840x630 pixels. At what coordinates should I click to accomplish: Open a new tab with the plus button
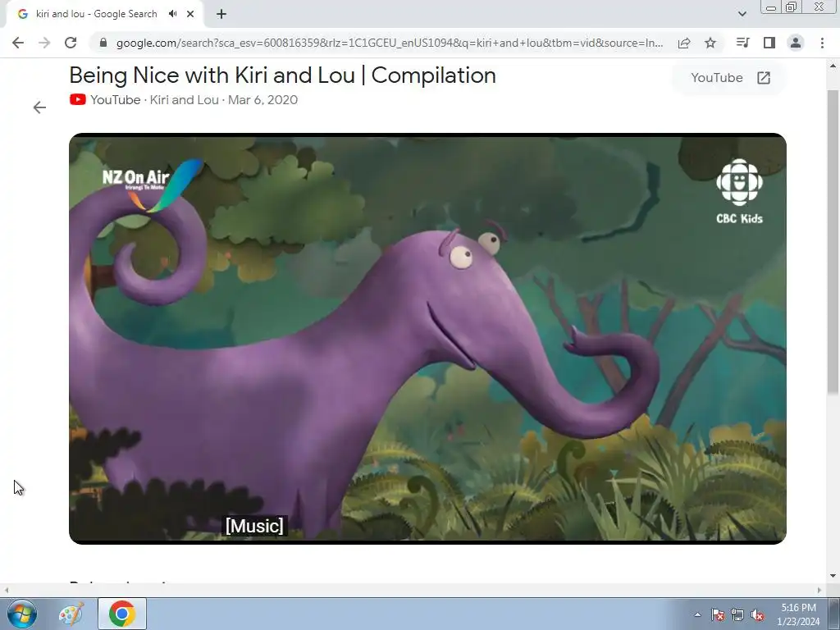tap(221, 14)
